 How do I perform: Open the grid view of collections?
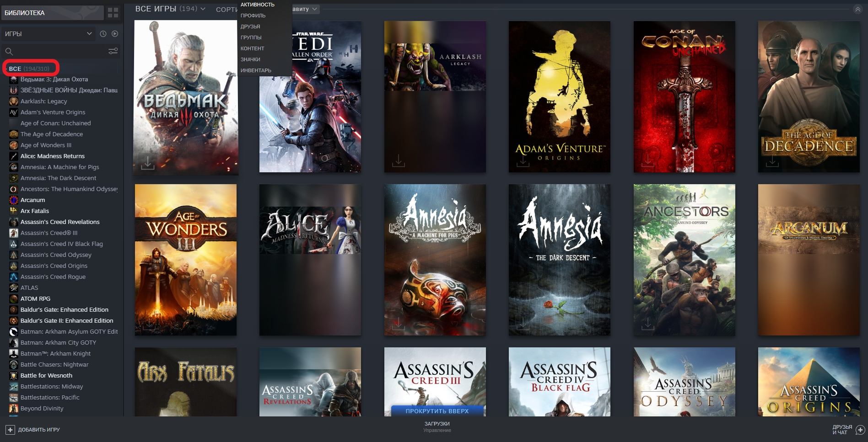pyautogui.click(x=113, y=13)
